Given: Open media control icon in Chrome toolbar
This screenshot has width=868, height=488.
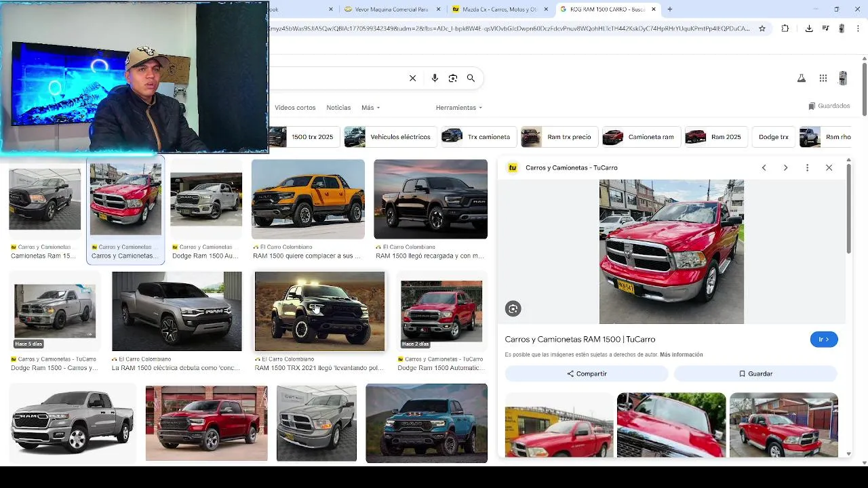Looking at the screenshot, I should pyautogui.click(x=825, y=28).
